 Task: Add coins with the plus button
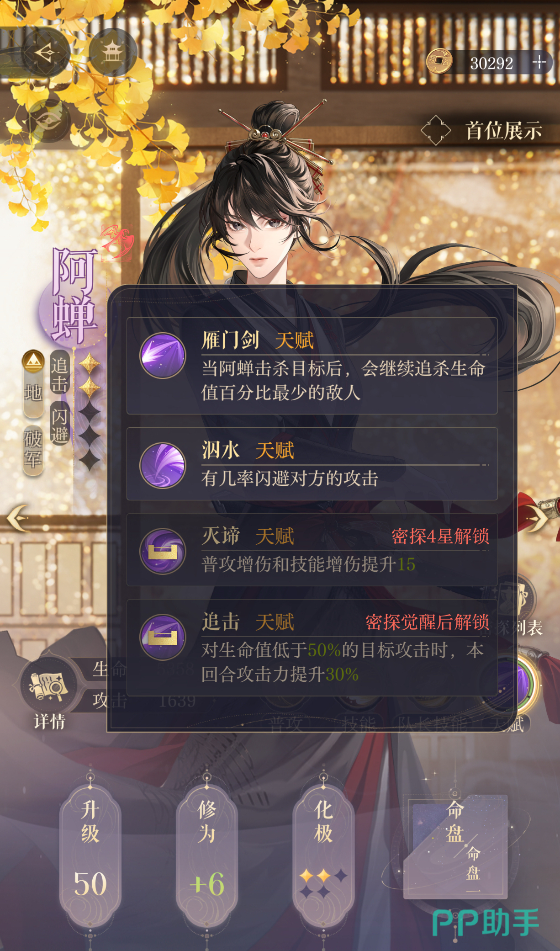point(539,63)
